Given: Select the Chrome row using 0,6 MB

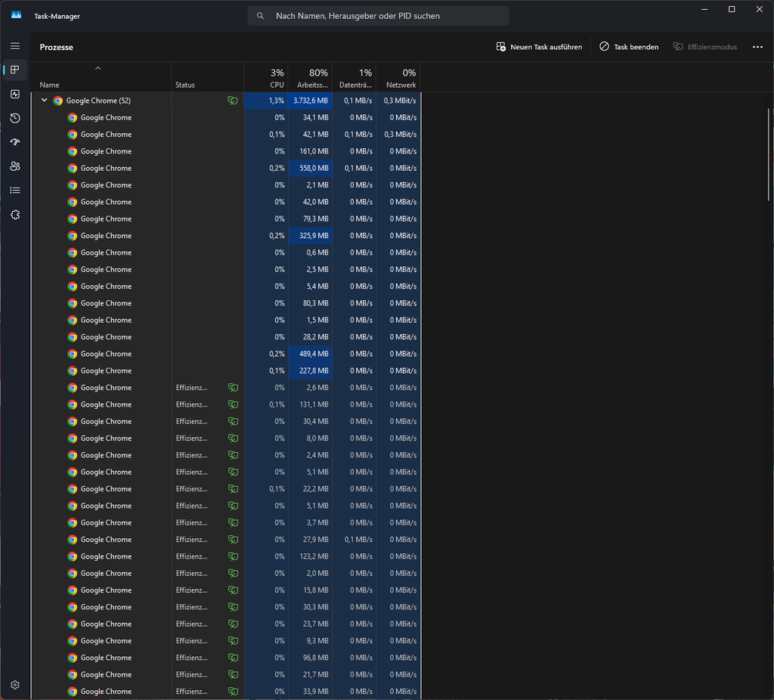Looking at the screenshot, I should 225,252.
